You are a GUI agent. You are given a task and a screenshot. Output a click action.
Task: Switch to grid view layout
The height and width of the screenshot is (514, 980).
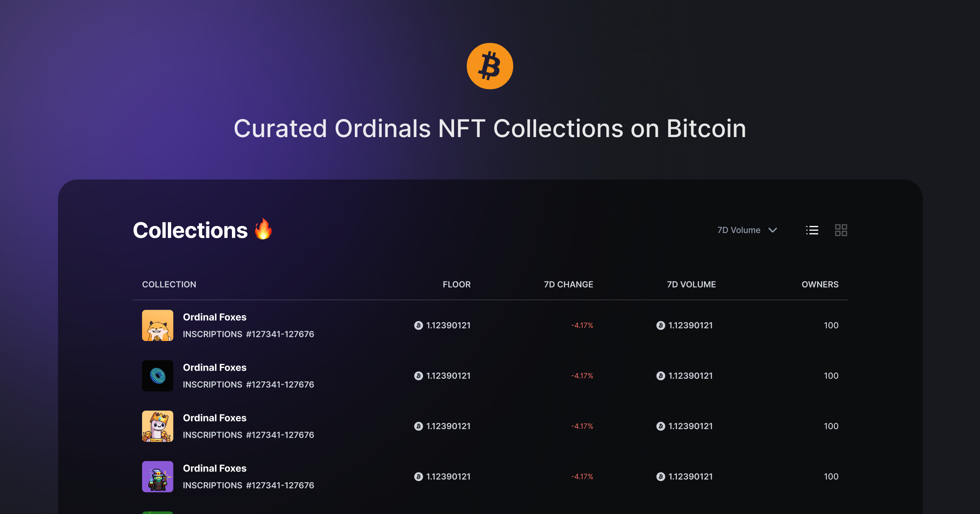(x=841, y=230)
